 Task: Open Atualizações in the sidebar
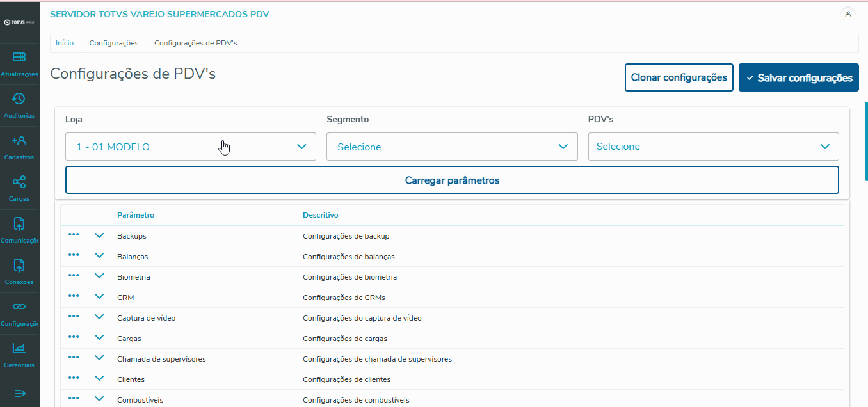click(19, 64)
